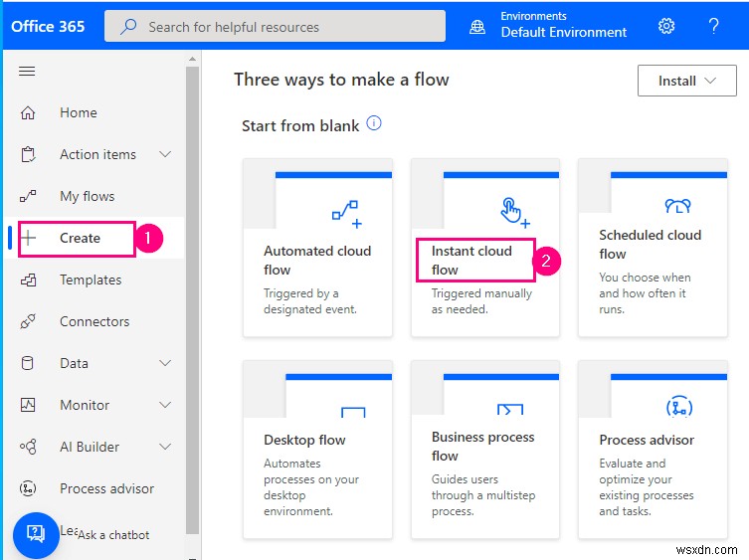The image size is (749, 560).
Task: Click the Data label in sidebar
Action: coord(74,363)
